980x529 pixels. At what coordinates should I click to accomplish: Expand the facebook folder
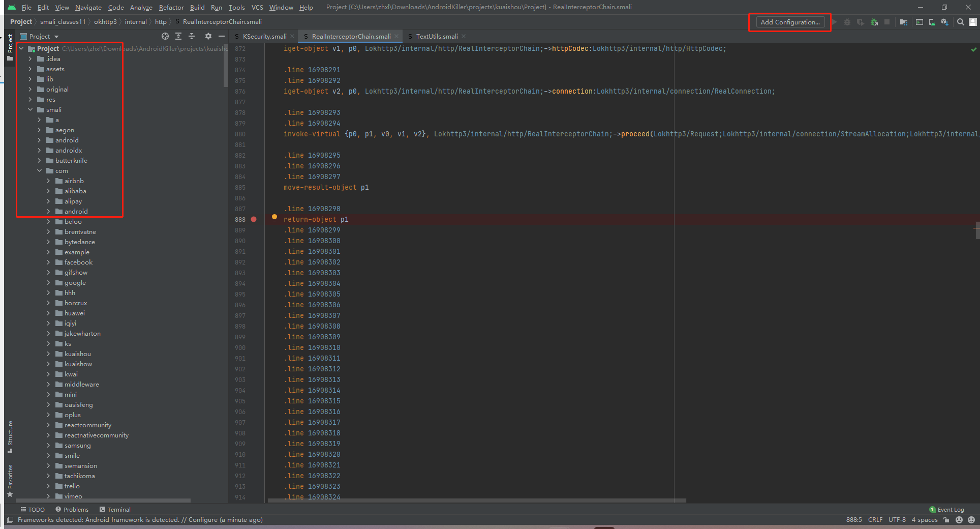tap(48, 262)
